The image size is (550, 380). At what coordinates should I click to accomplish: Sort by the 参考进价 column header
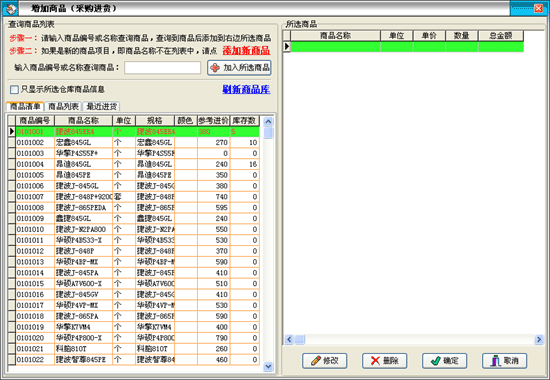click(213, 120)
